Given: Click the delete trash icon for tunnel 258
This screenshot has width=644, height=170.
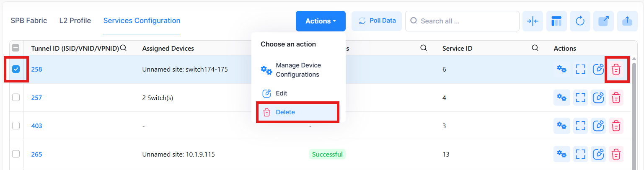Looking at the screenshot, I should pyautogui.click(x=616, y=70).
